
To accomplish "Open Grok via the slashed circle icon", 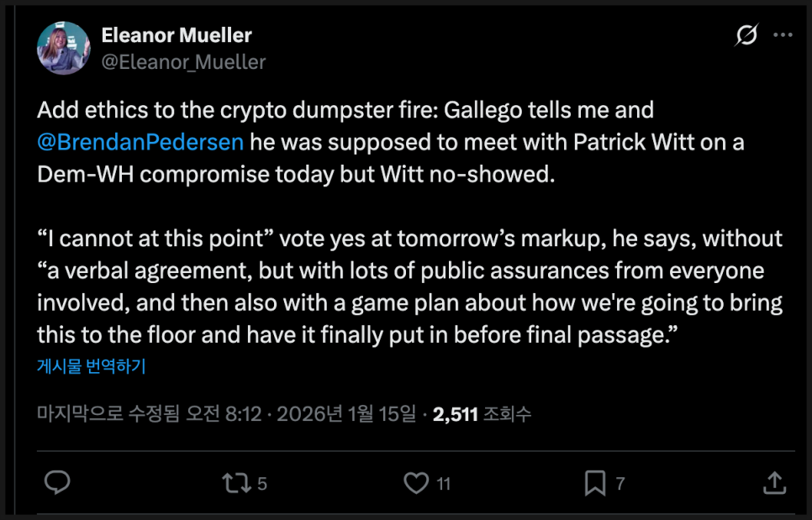I will 746,35.
